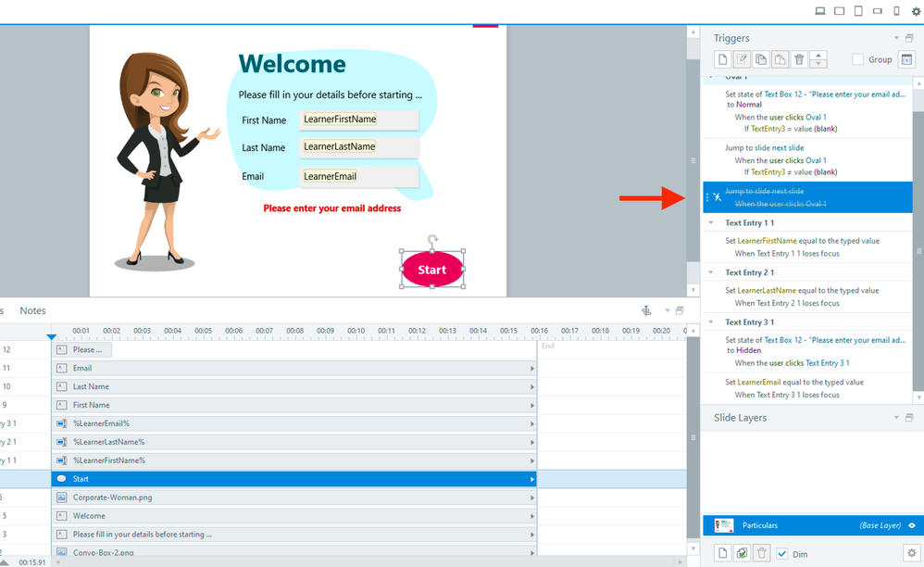Viewport: 924px width, 567px height.
Task: Collapse Text Entry 2 1 trigger group
Action: coord(711,272)
